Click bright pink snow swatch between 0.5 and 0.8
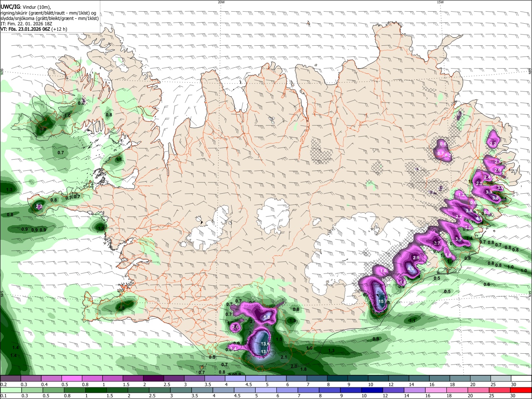 pos(71,379)
